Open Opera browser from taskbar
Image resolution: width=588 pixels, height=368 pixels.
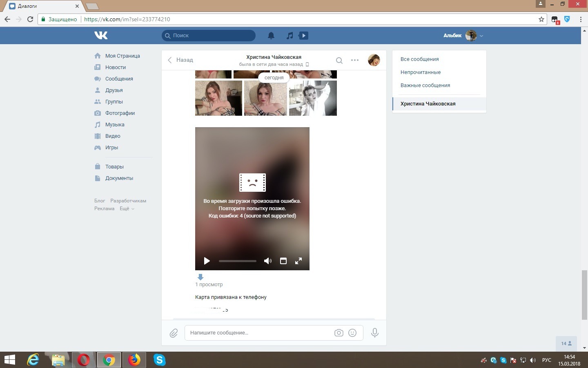(84, 360)
